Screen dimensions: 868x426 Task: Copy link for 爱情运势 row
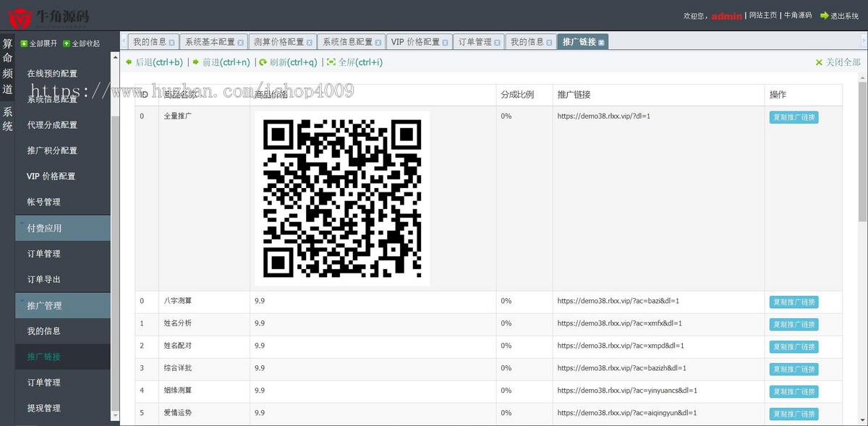point(793,414)
